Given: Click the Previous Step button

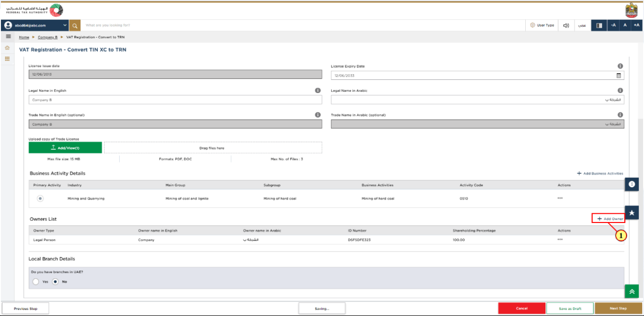Looking at the screenshot, I should coord(26,309).
